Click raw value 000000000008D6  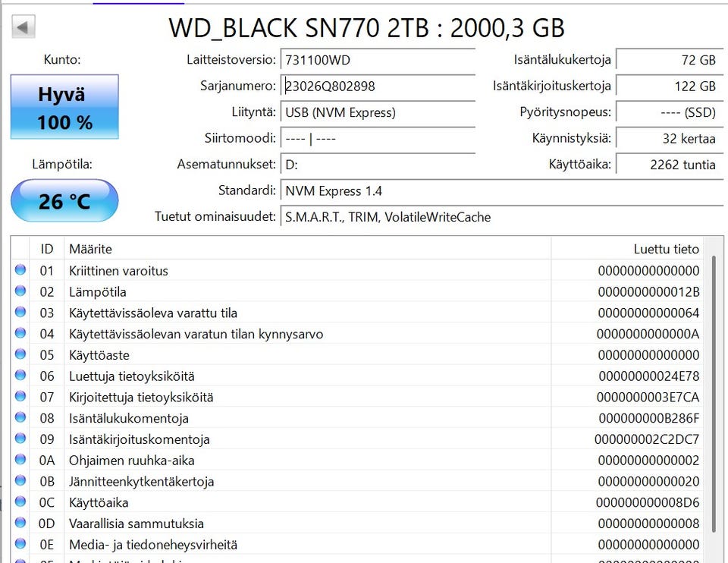[648, 502]
